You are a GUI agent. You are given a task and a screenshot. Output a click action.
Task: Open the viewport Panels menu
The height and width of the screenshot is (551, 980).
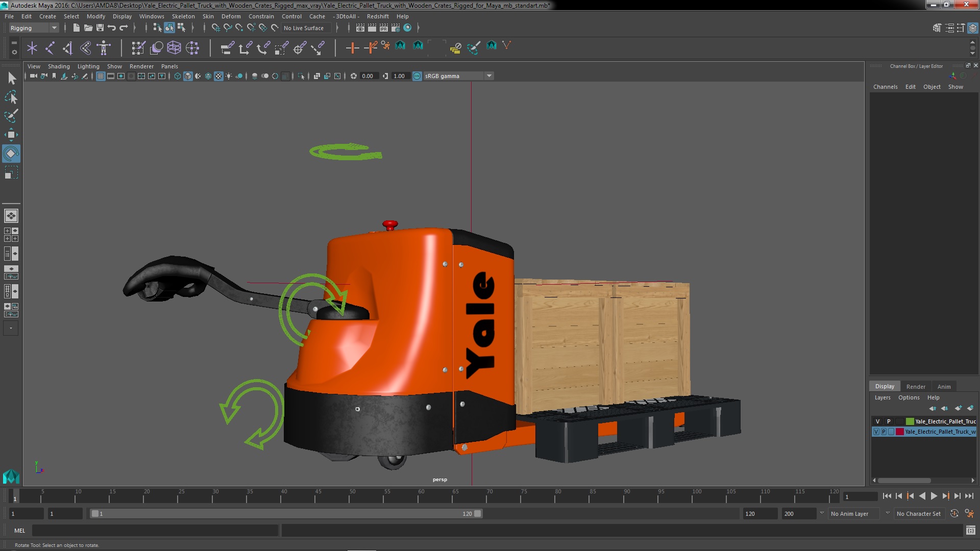point(169,66)
